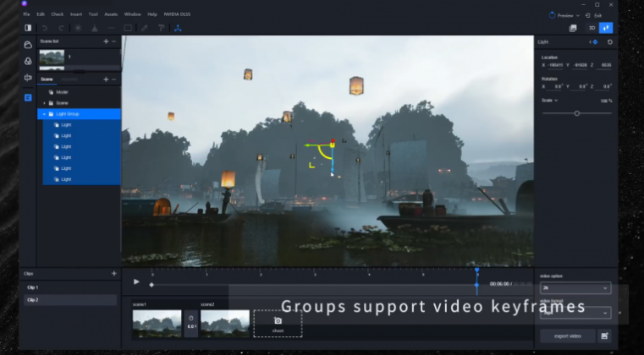This screenshot has height=355, width=644.
Task: Click the Location Z input field
Action: pos(604,65)
